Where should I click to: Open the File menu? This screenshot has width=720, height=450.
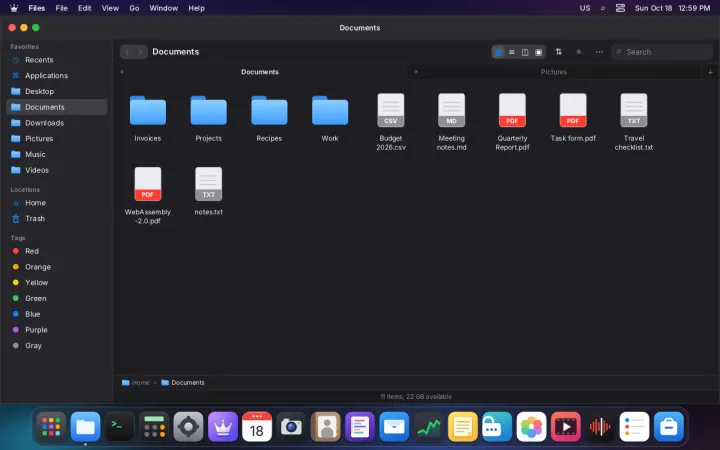pos(62,8)
